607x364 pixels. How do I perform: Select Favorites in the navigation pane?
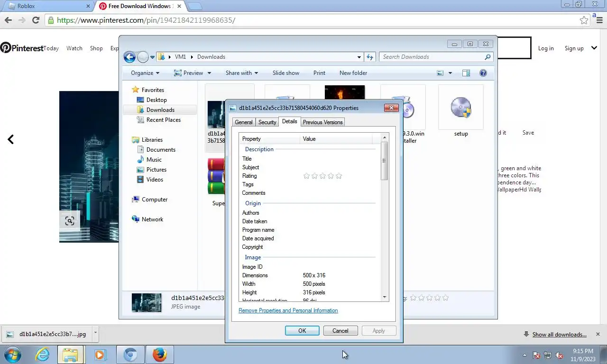coord(153,90)
